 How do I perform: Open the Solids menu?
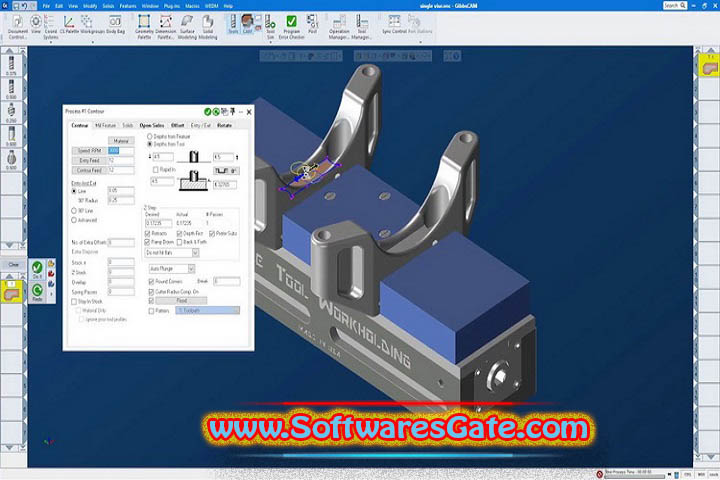point(108,6)
